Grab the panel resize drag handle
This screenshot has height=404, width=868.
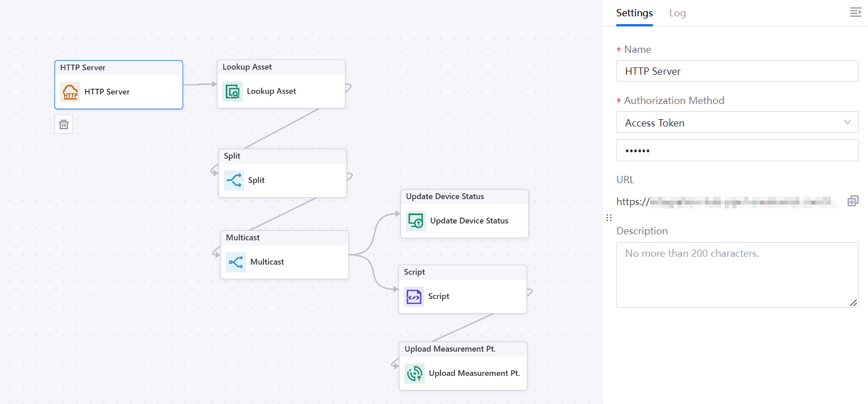click(608, 217)
